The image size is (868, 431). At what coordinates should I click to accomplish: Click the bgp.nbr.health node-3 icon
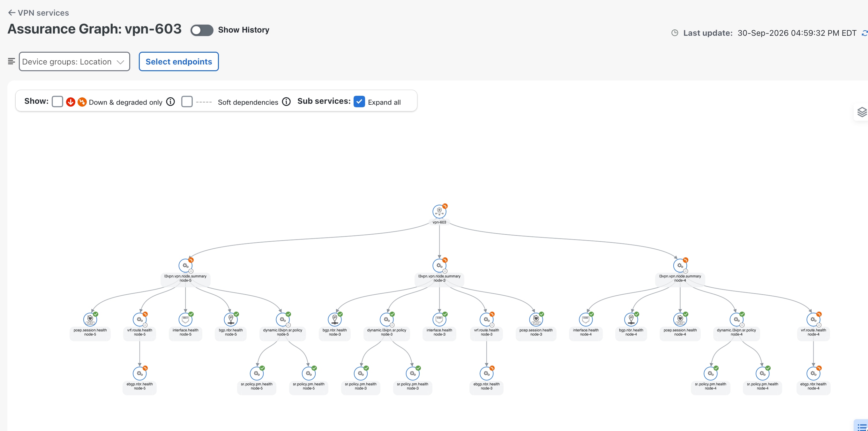(335, 319)
